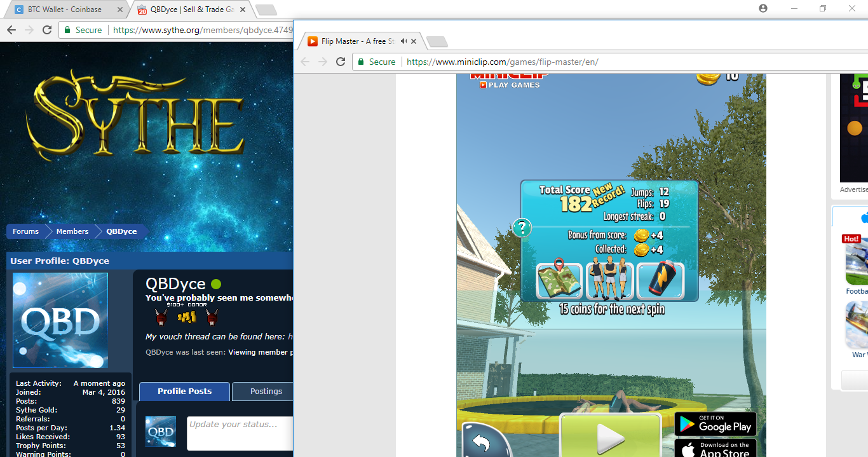Image resolution: width=868 pixels, height=457 pixels.
Task: Click the Trophy Points: 53 stat
Action: (x=71, y=446)
